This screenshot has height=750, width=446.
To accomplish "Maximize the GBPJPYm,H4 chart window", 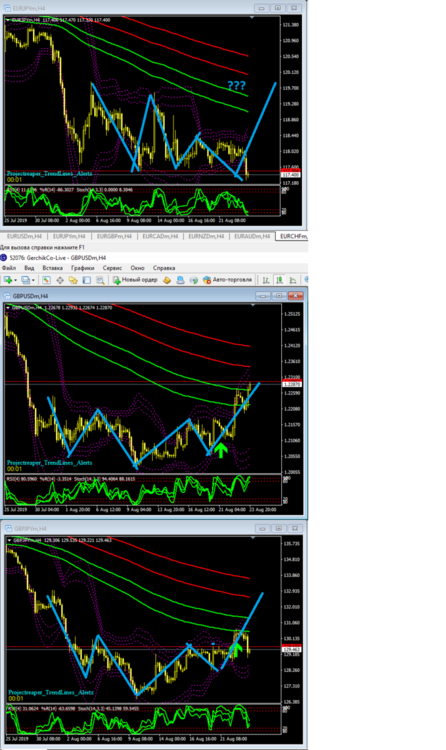I will pos(279,529).
